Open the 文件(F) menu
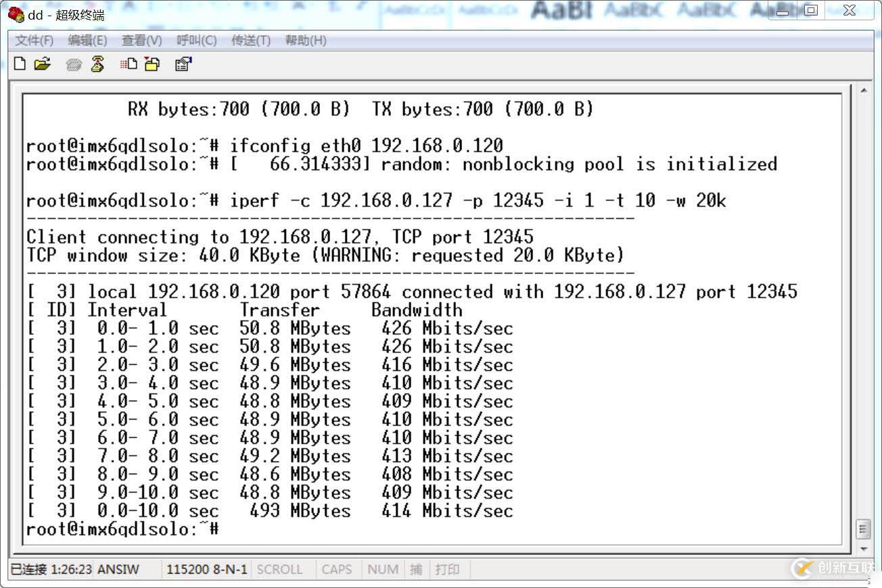The height and width of the screenshot is (588, 882). pyautogui.click(x=34, y=41)
